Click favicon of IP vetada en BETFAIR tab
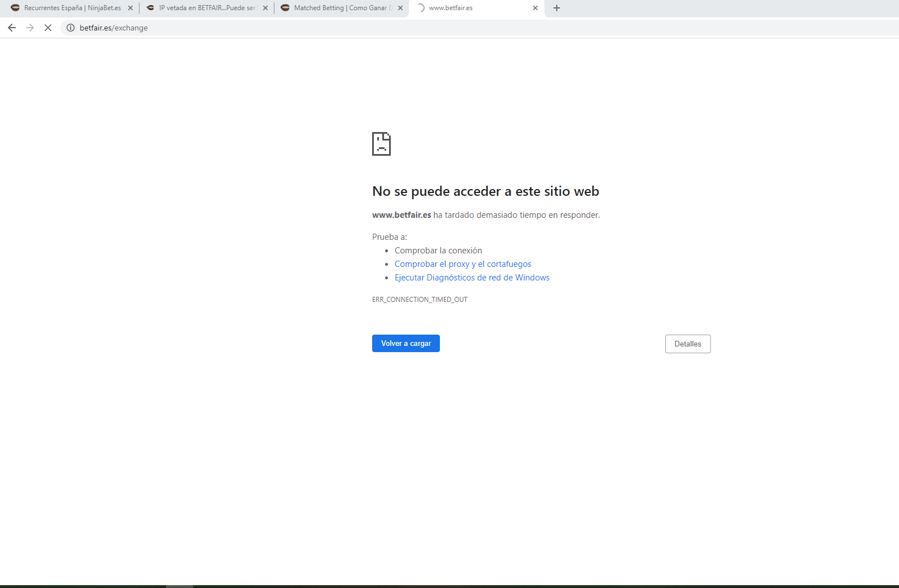Viewport: 899px width, 588px height. (150, 8)
